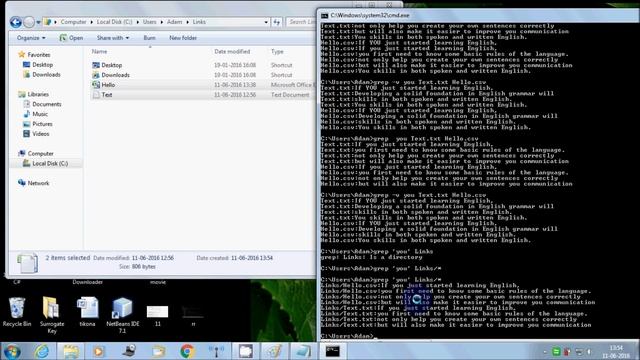Open recent locations dropdown next to Forward

click(x=38, y=22)
